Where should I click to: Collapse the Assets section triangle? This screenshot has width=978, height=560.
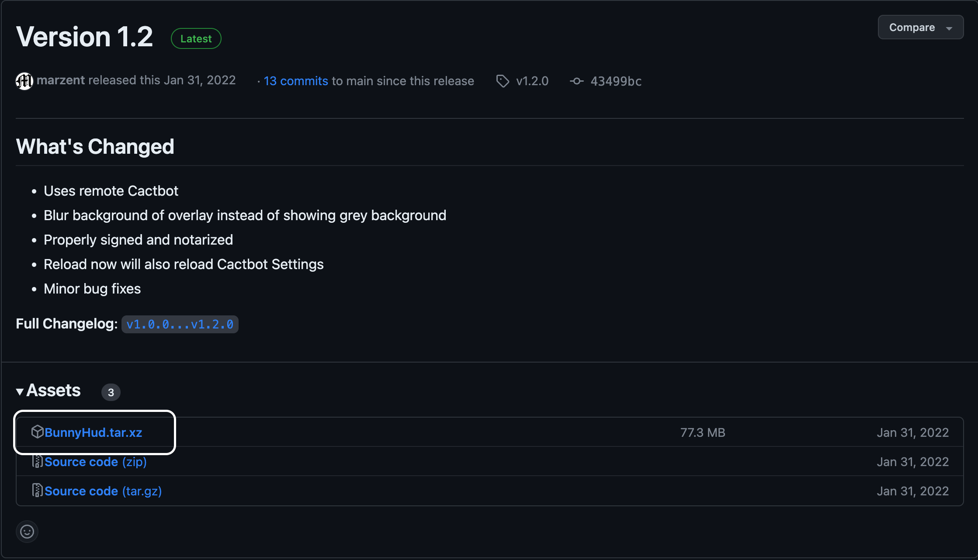point(20,391)
